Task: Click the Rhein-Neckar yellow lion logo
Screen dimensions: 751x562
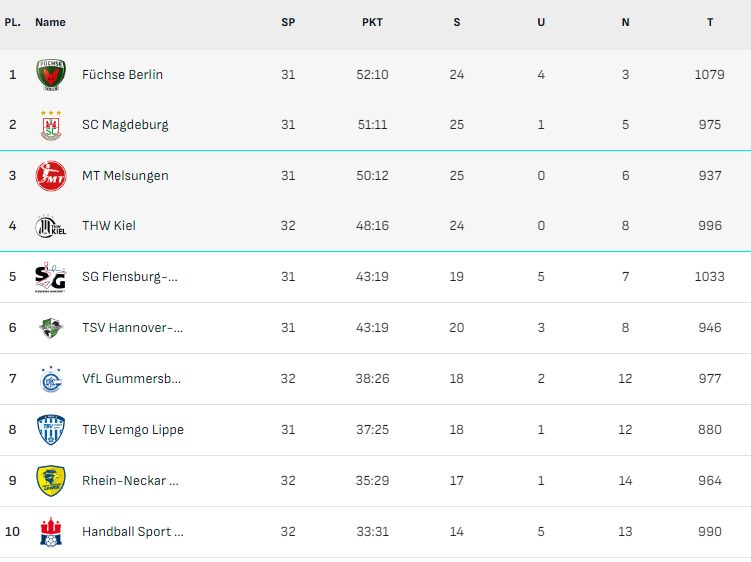Action: tap(51, 481)
